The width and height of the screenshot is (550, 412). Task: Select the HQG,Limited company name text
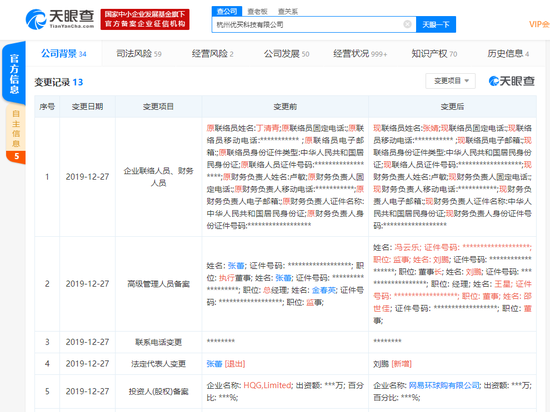point(267,385)
